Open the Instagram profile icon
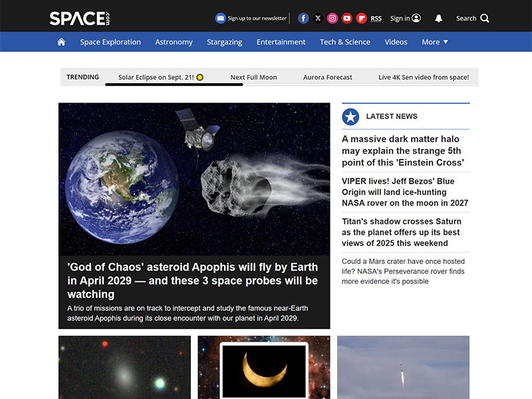This screenshot has height=399, width=532. click(x=332, y=18)
